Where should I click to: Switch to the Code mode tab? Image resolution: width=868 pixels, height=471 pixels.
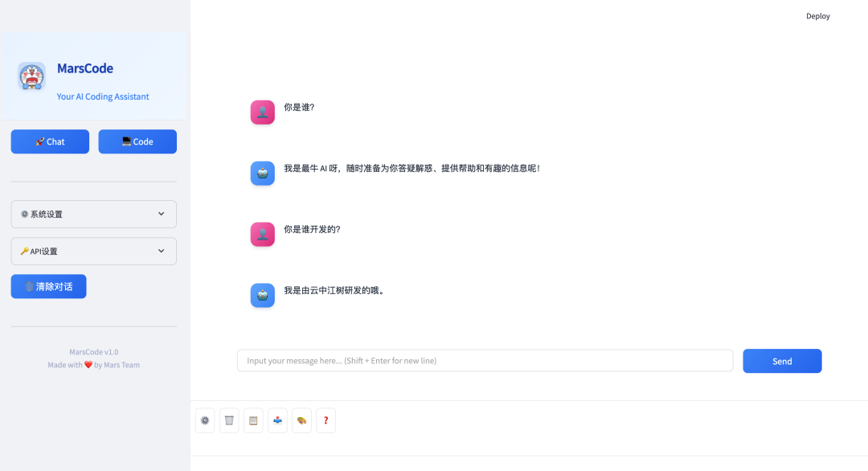pos(137,141)
